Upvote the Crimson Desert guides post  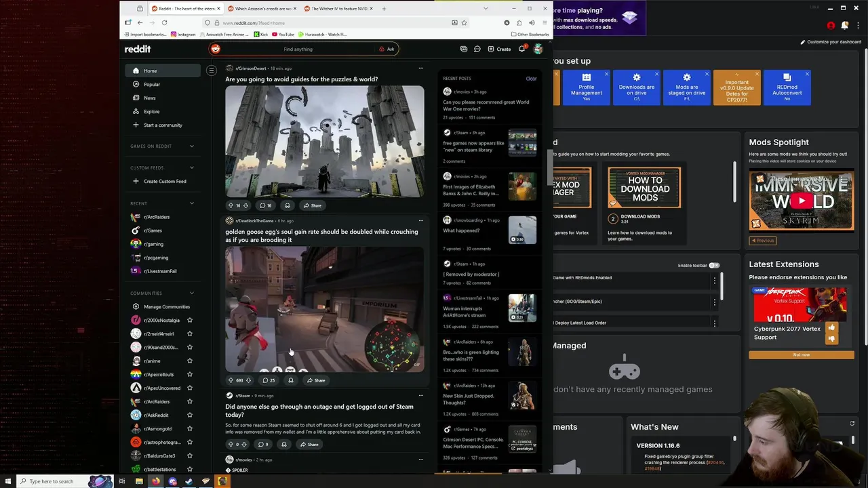click(x=231, y=205)
